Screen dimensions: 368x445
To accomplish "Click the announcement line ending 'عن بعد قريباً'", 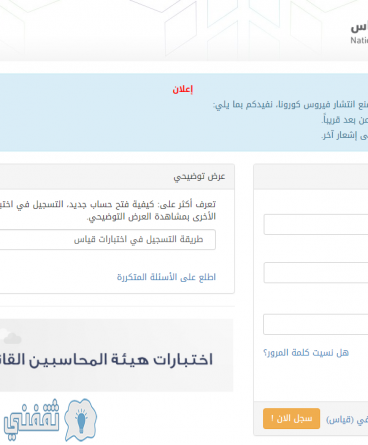I will [x=345, y=120].
